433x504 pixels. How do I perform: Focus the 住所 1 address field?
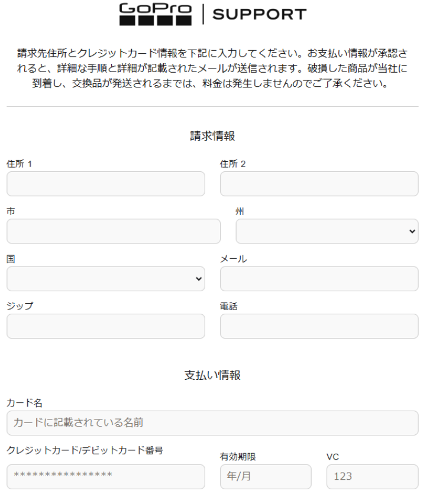pyautogui.click(x=106, y=184)
